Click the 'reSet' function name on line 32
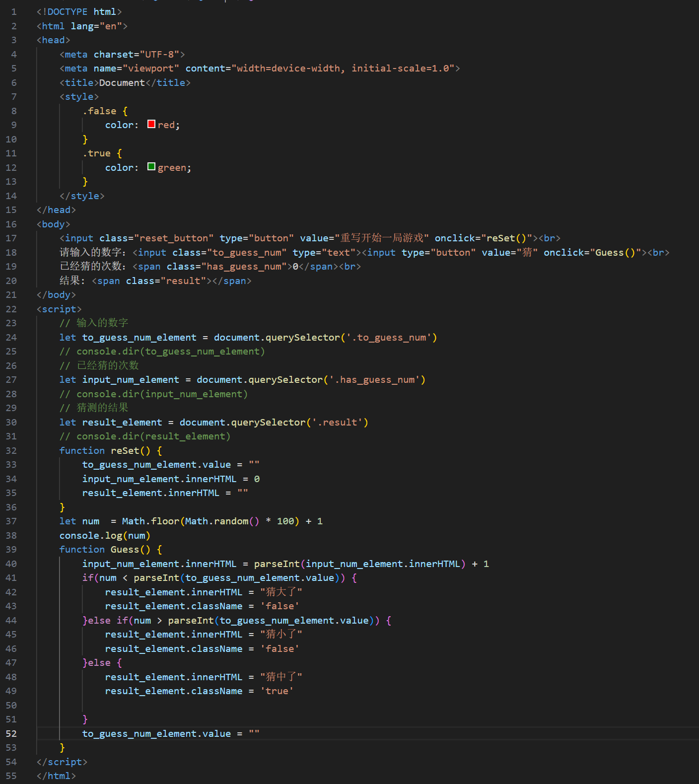The height and width of the screenshot is (784, 699). [125, 450]
